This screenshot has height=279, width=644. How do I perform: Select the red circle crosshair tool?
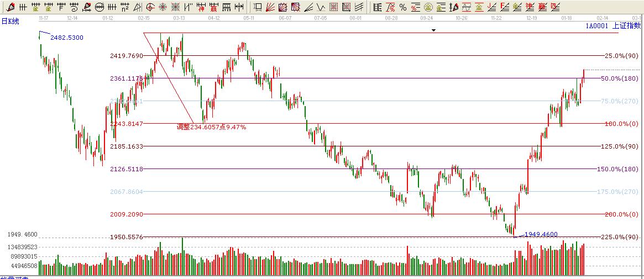click(150, 7)
